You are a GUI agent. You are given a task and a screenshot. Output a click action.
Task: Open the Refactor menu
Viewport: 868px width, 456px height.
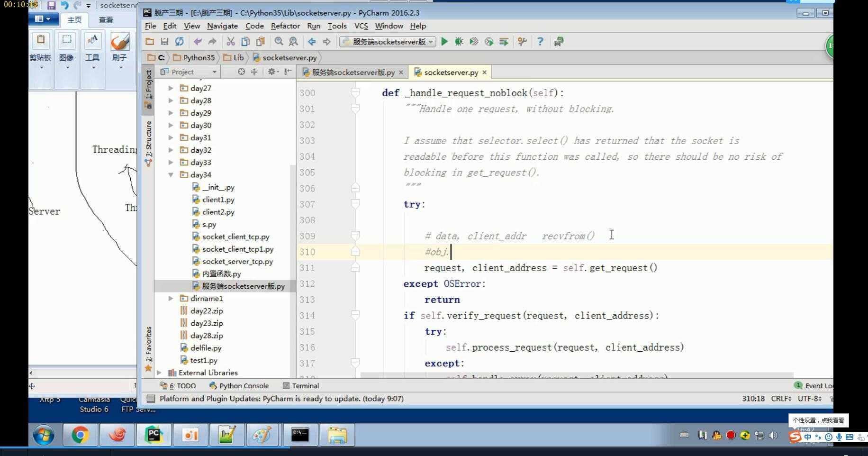click(285, 26)
